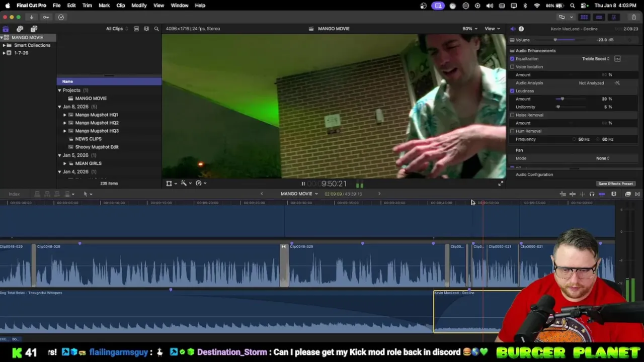Collapse the Jan 8, 2026 group
Image resolution: width=644 pixels, height=362 pixels.
point(59,107)
